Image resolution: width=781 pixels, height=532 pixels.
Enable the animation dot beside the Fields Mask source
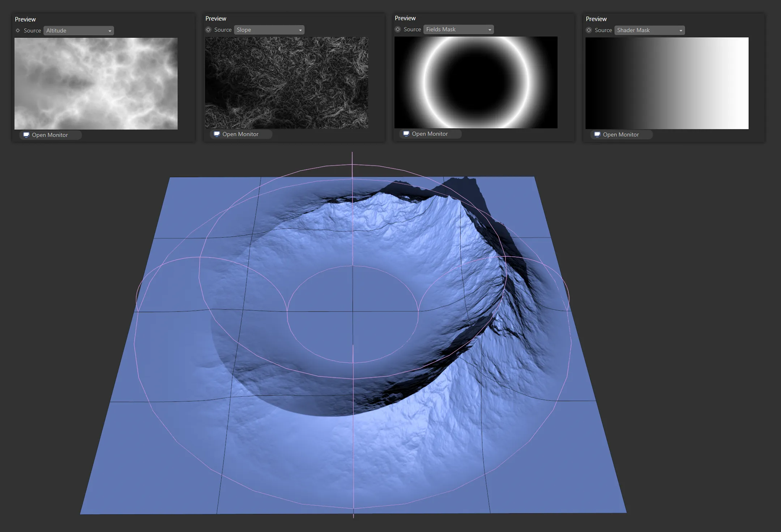398,30
